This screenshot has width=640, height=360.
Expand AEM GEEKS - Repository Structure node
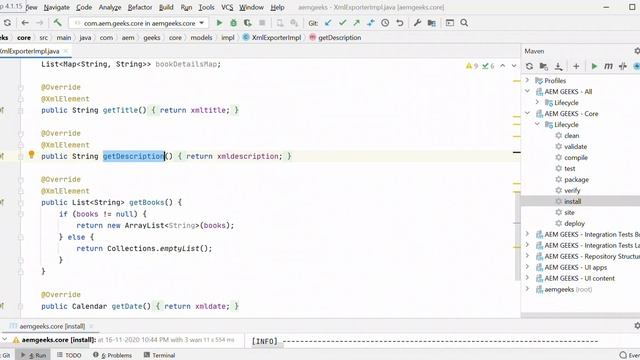click(x=527, y=256)
